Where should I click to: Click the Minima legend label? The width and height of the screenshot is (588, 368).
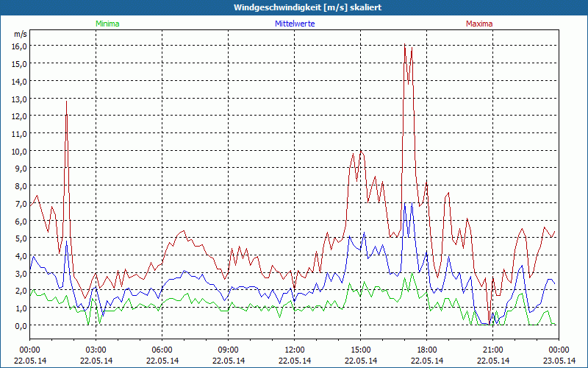click(x=107, y=24)
